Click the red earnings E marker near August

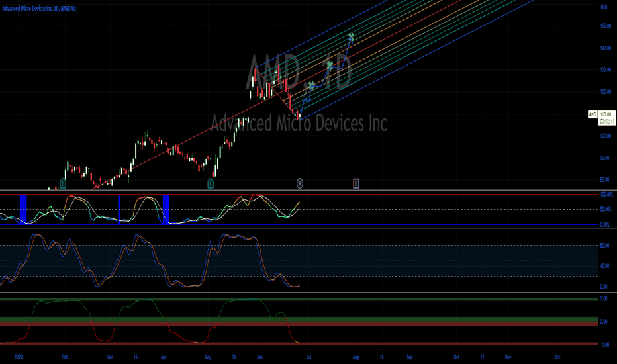(356, 183)
